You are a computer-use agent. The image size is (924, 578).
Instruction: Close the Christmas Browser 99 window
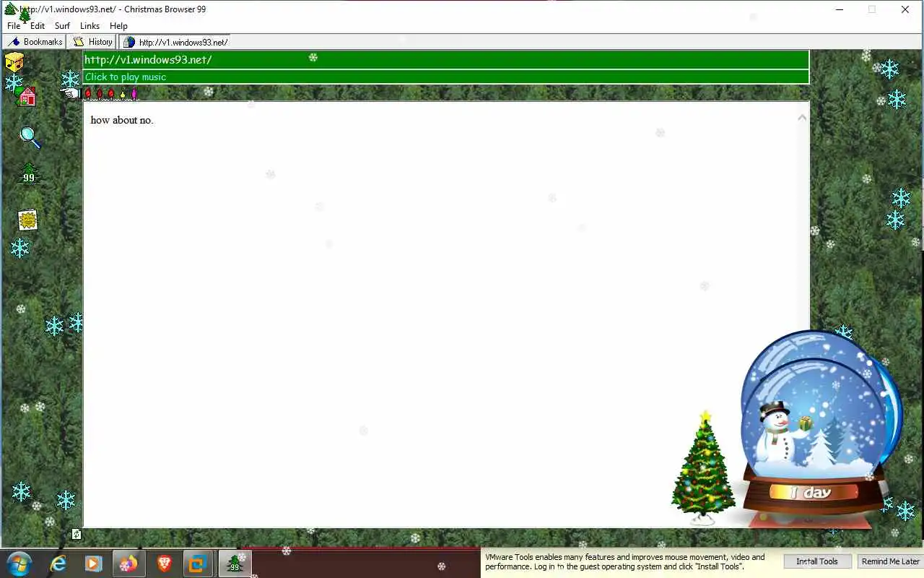pos(905,9)
